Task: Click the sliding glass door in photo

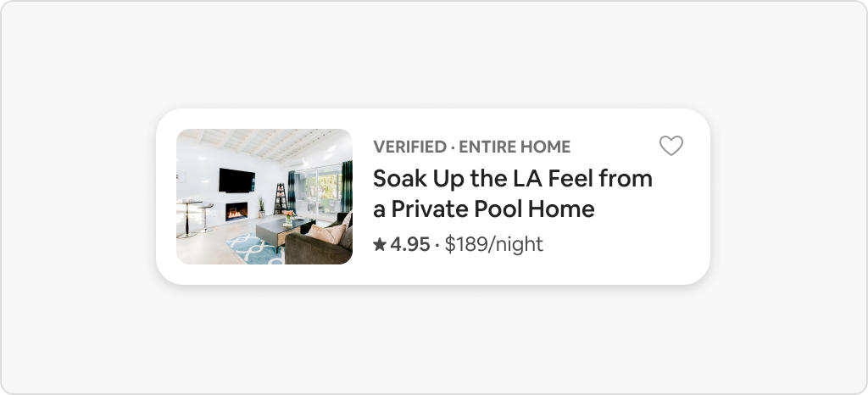Action: [x=318, y=193]
